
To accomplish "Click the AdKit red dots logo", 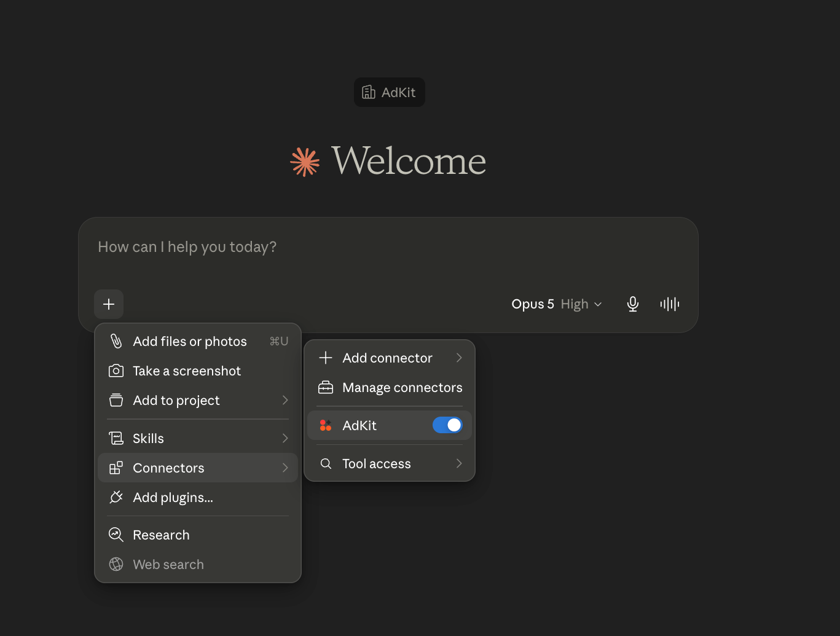I will point(326,425).
